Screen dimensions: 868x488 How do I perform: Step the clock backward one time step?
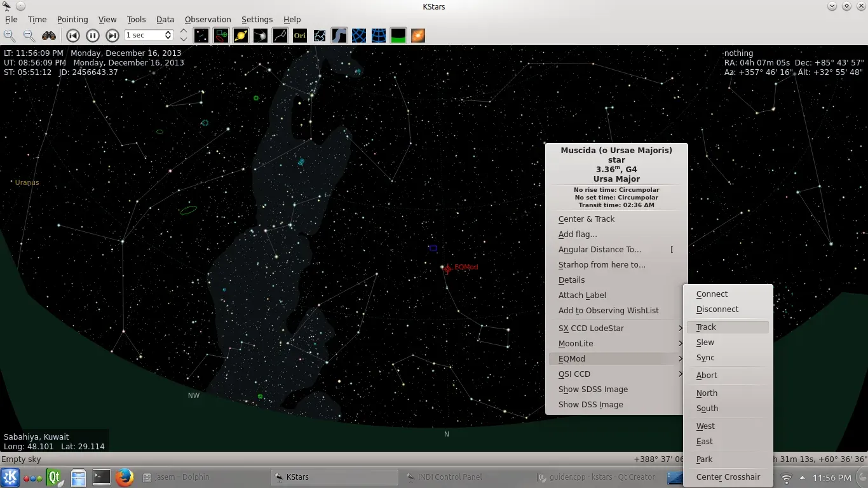click(x=73, y=36)
